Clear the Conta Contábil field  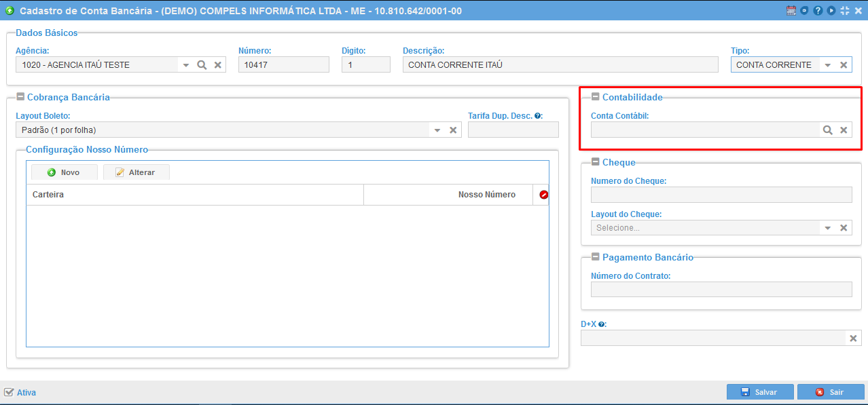click(844, 130)
